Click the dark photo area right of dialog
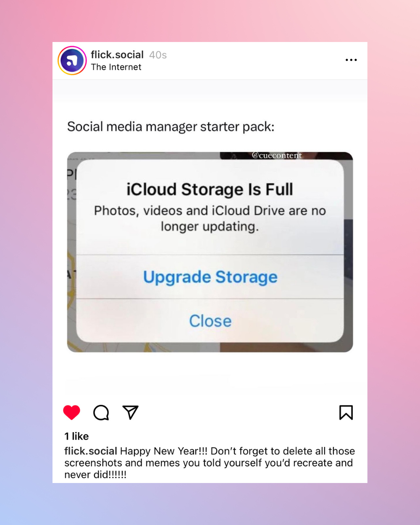Image resolution: width=420 pixels, height=525 pixels. click(x=348, y=252)
